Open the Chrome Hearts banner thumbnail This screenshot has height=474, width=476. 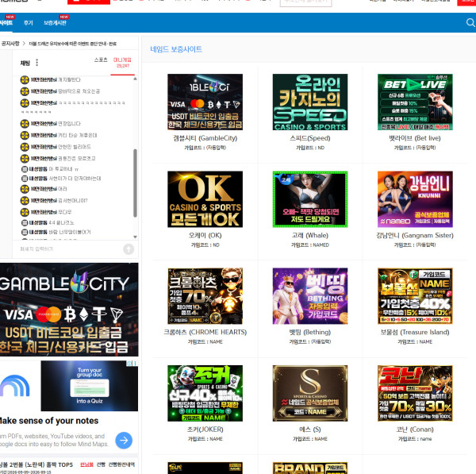pos(205,296)
